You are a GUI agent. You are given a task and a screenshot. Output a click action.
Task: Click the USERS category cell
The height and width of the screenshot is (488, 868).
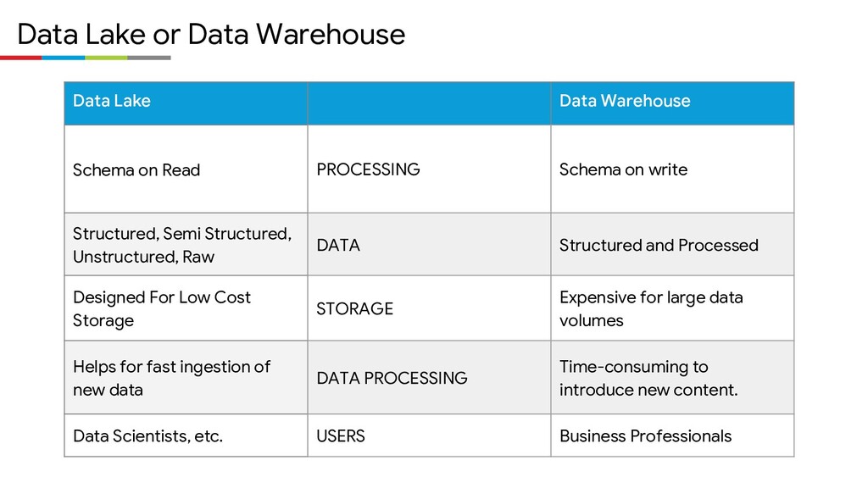click(x=429, y=436)
